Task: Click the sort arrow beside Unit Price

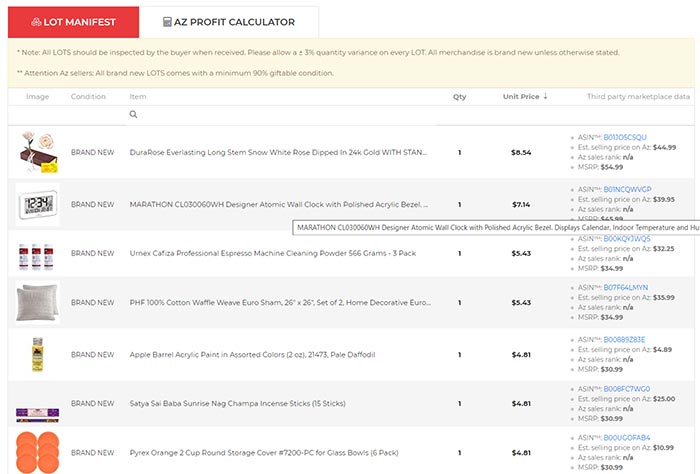Action: tap(545, 96)
